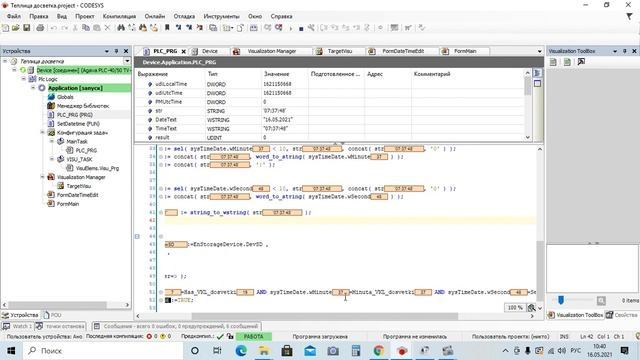Click the 100 % zoom field
Image resolution: width=640 pixels, height=360 pixels.
515,308
